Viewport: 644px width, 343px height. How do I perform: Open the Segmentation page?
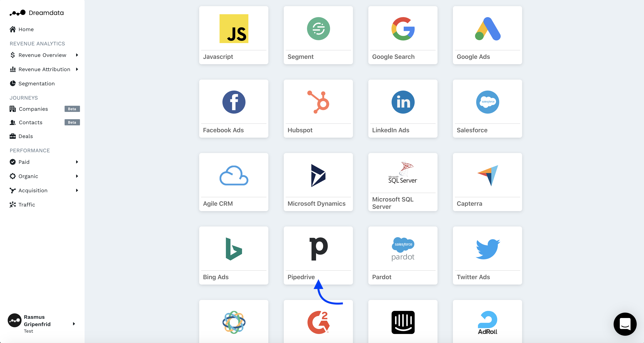pos(37,83)
